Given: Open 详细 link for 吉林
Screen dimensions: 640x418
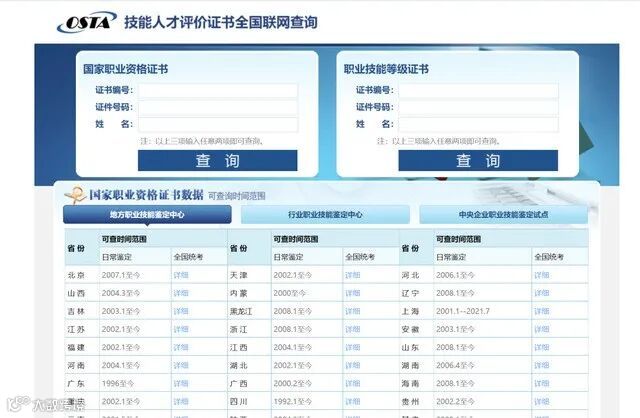Looking at the screenshot, I should coord(181,311).
